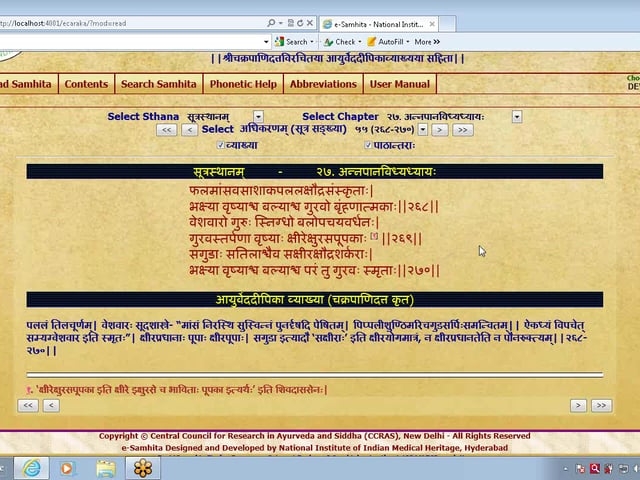Go to Search Samhita page
The height and width of the screenshot is (480, 640).
pyautogui.click(x=158, y=84)
